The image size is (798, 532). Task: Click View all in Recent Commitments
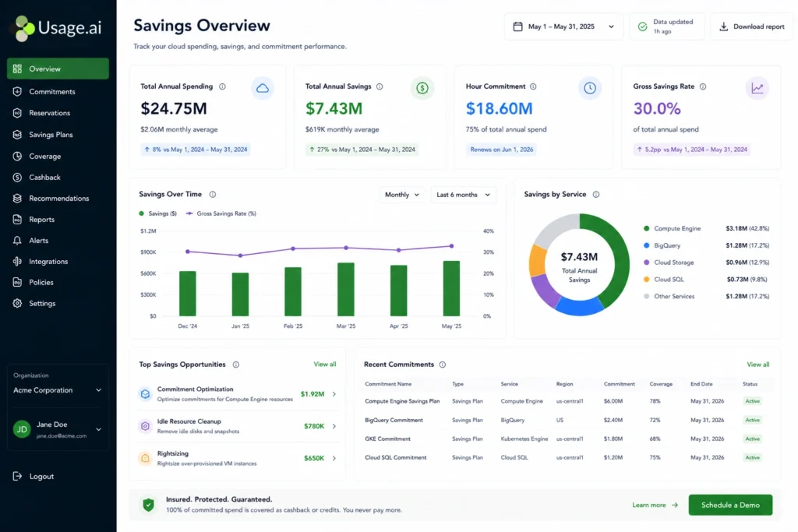(757, 365)
